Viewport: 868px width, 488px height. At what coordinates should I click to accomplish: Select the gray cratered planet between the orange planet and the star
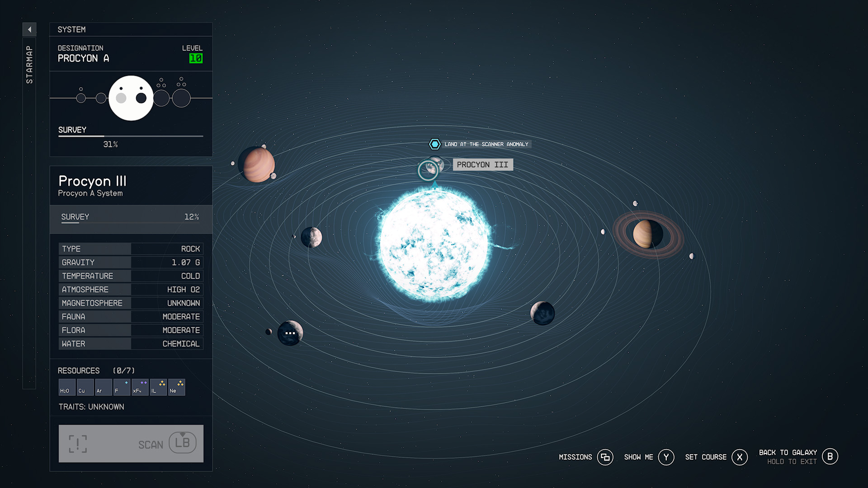pyautogui.click(x=311, y=237)
